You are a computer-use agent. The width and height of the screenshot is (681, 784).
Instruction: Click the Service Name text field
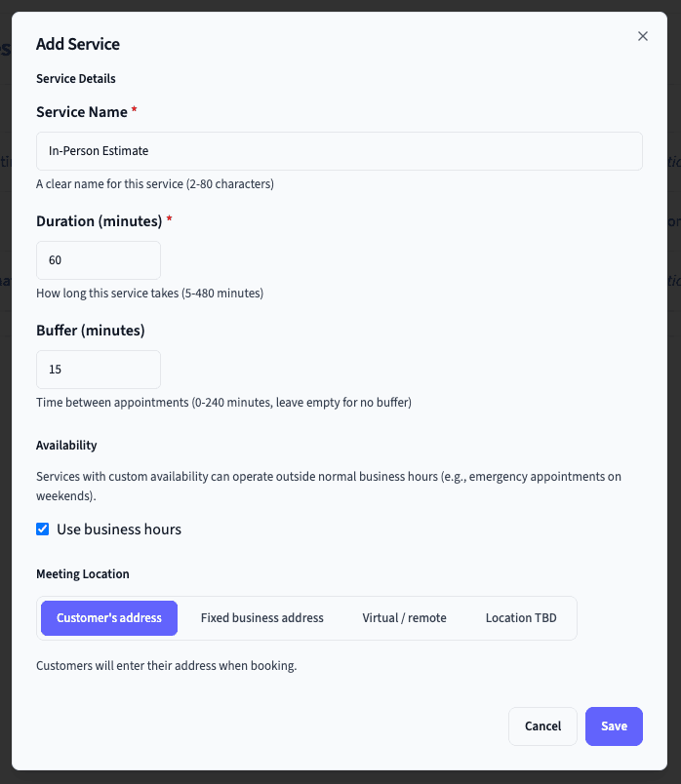339,151
